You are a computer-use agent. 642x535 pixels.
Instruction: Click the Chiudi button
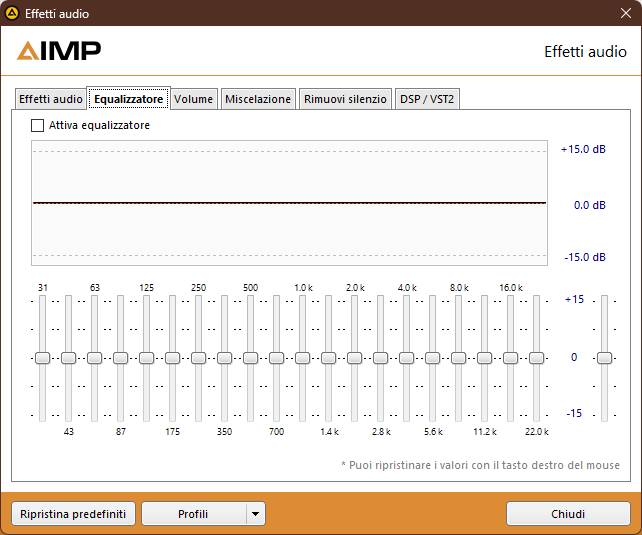pos(568,514)
